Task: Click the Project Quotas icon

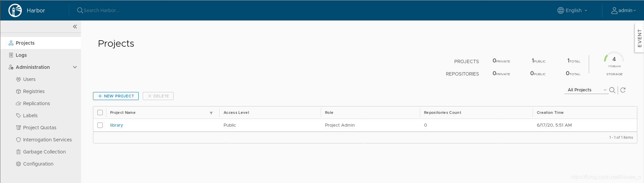Action: [18, 128]
